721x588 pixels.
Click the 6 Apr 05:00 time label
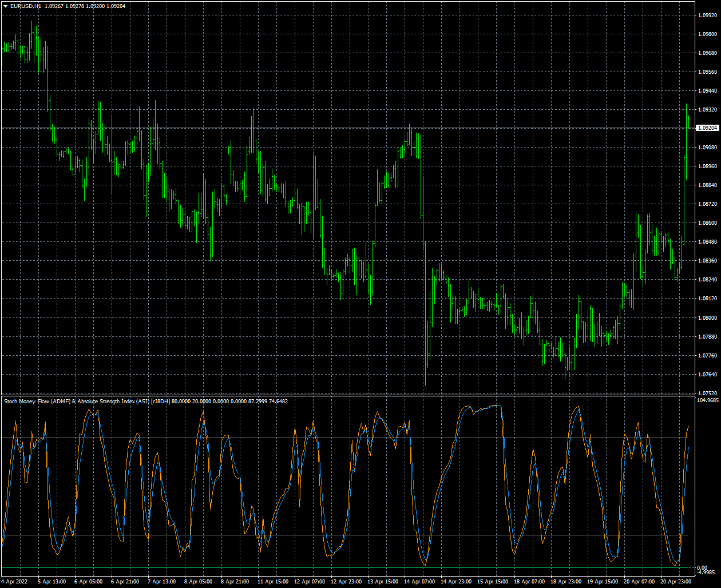[89, 582]
